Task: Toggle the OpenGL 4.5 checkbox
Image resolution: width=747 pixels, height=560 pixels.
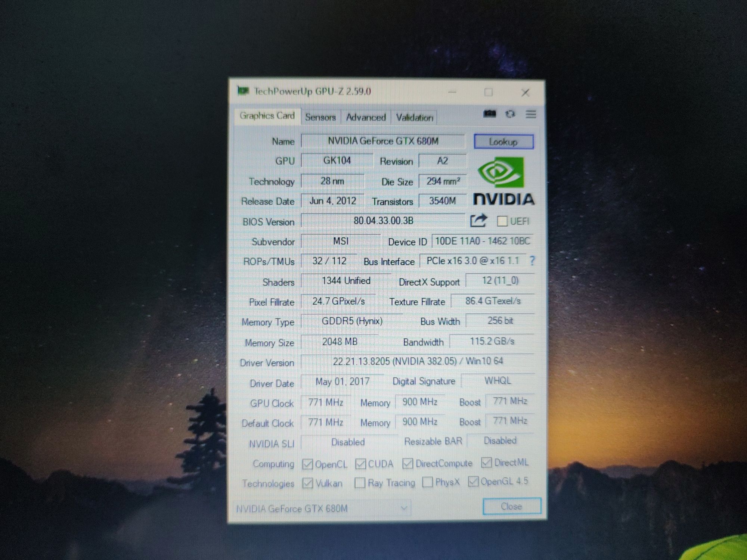Action: [x=473, y=481]
